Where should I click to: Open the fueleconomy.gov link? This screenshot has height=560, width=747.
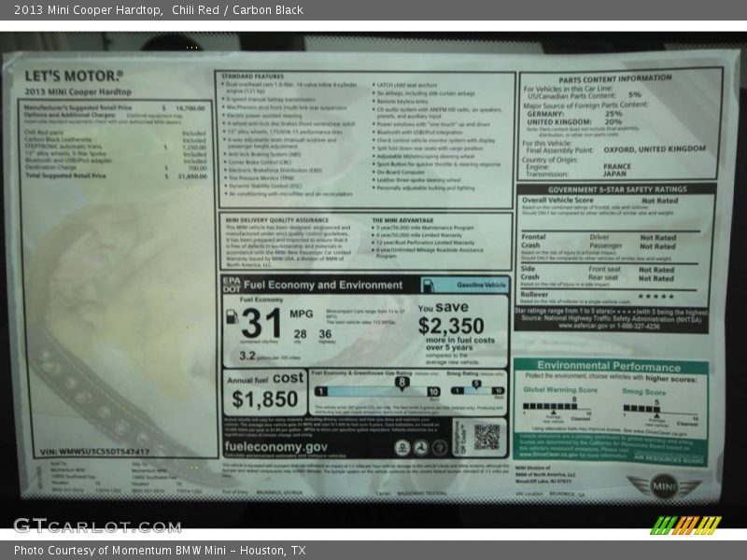275,447
